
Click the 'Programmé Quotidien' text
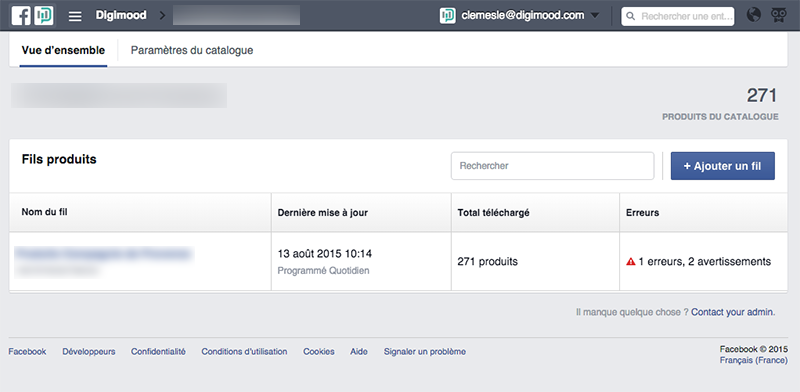tap(323, 271)
